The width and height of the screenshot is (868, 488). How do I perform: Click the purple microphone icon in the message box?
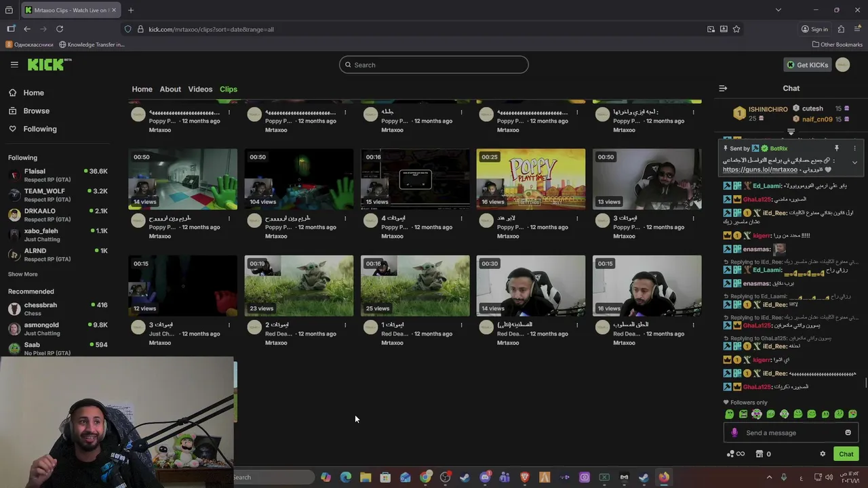[734, 432]
